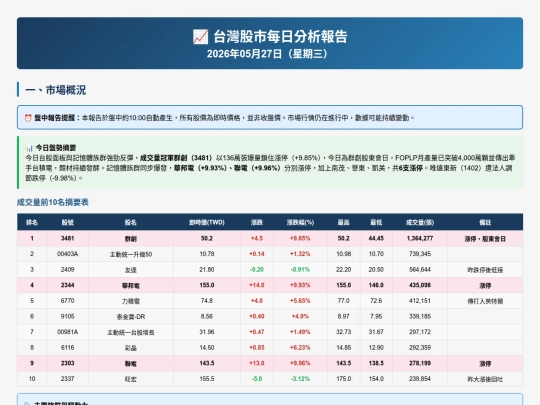Click stock code 6116
The height and width of the screenshot is (405, 540).
68,347
